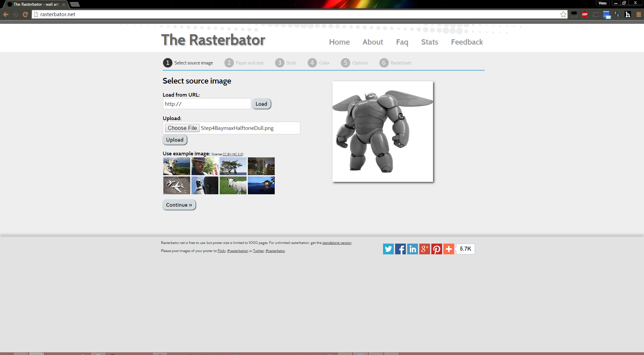
Task: Share on LinkedIn via footer icon
Action: coord(412,249)
